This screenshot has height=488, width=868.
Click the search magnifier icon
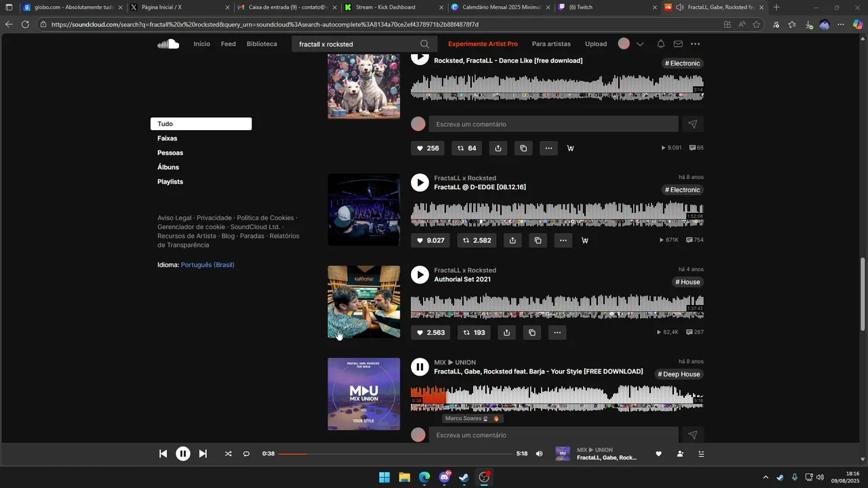pyautogui.click(x=425, y=44)
